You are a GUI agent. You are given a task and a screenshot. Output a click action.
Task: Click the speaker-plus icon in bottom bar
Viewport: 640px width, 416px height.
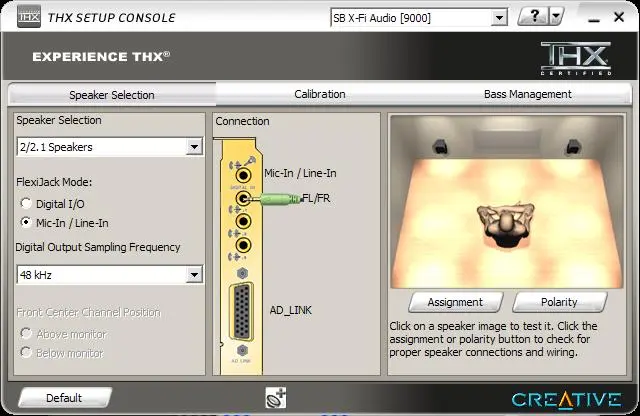click(x=276, y=398)
